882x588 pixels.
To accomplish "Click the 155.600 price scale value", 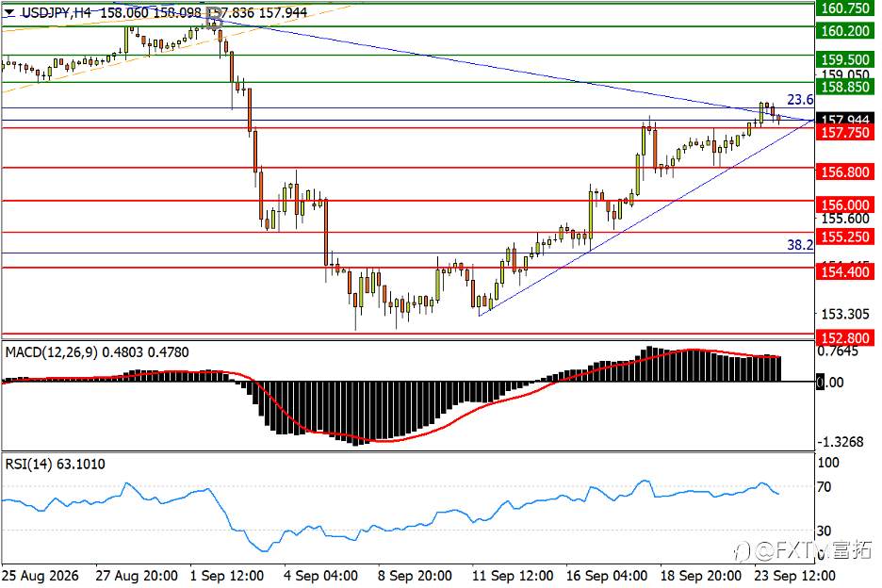I will point(845,219).
